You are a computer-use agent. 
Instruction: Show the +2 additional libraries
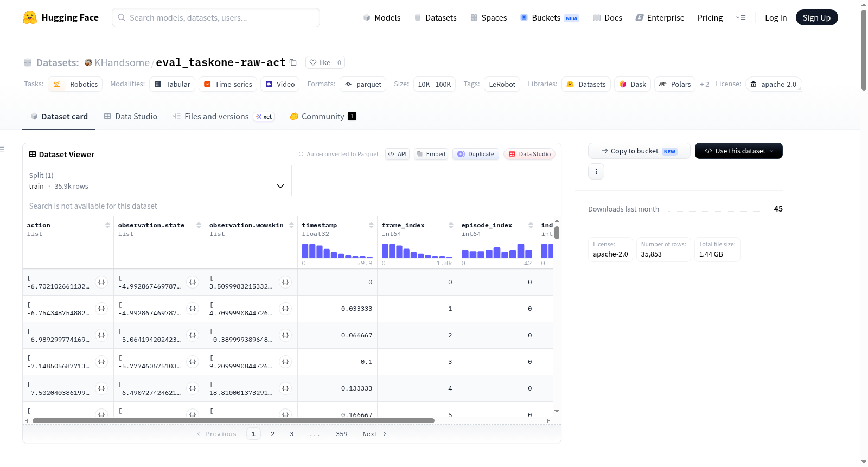(704, 84)
